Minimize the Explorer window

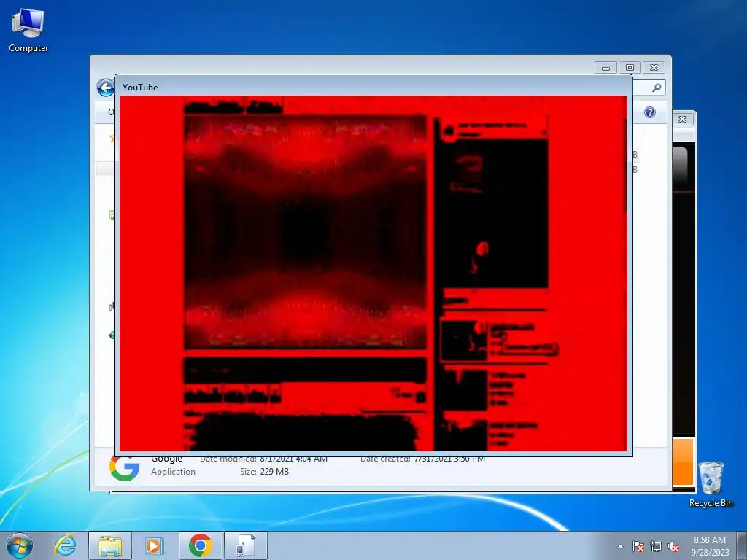point(605,68)
